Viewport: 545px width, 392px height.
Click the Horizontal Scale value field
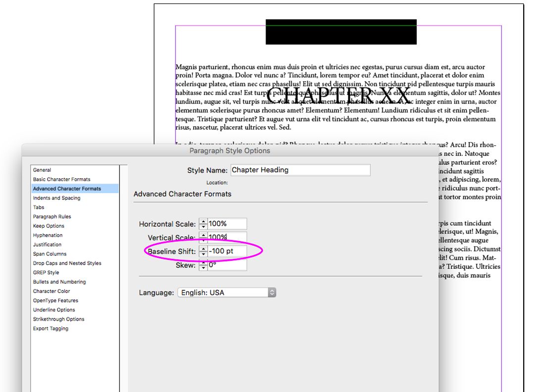point(227,224)
